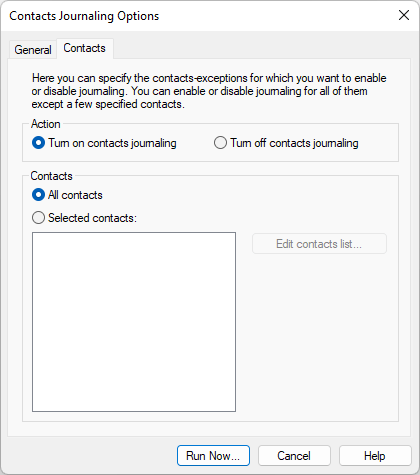The width and height of the screenshot is (420, 475).
Task: Click the Action group box heading
Action: point(46,124)
